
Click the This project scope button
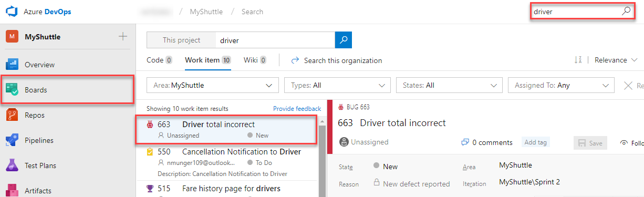181,40
